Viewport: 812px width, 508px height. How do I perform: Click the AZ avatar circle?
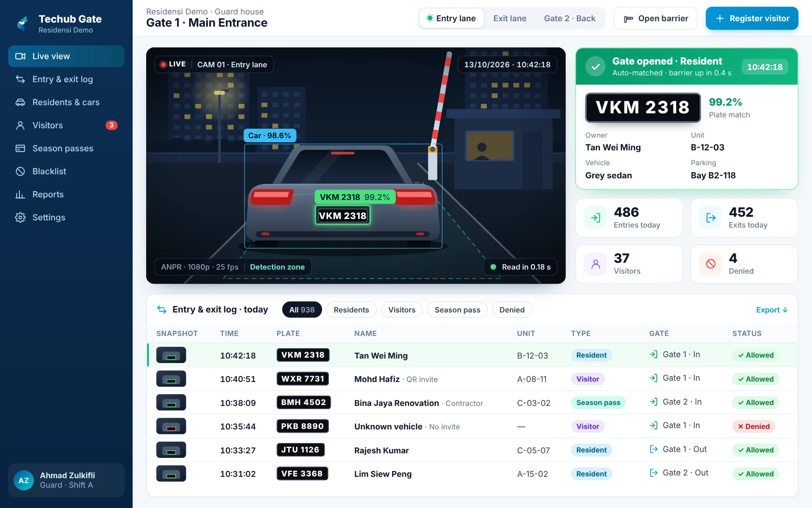24,480
